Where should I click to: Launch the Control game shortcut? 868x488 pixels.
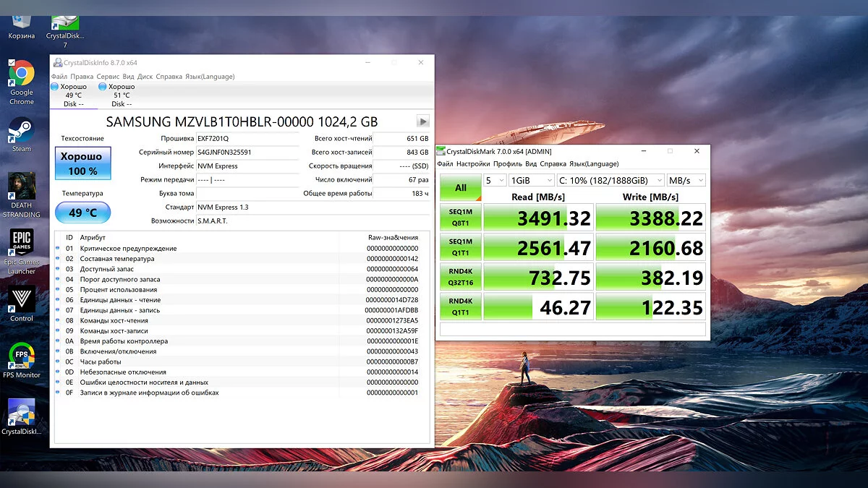tap(21, 299)
